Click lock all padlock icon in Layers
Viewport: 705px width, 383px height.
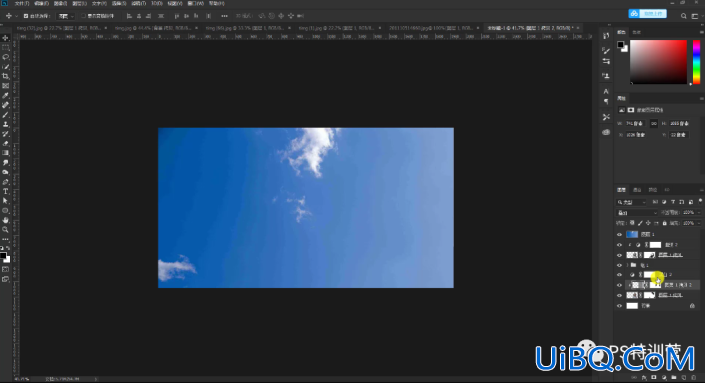(665, 223)
